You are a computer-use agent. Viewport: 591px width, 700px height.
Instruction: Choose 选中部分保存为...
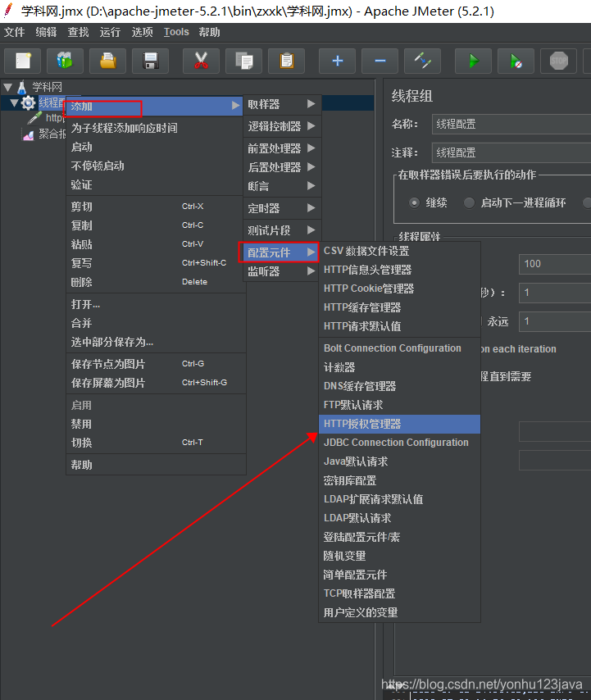coord(156,342)
